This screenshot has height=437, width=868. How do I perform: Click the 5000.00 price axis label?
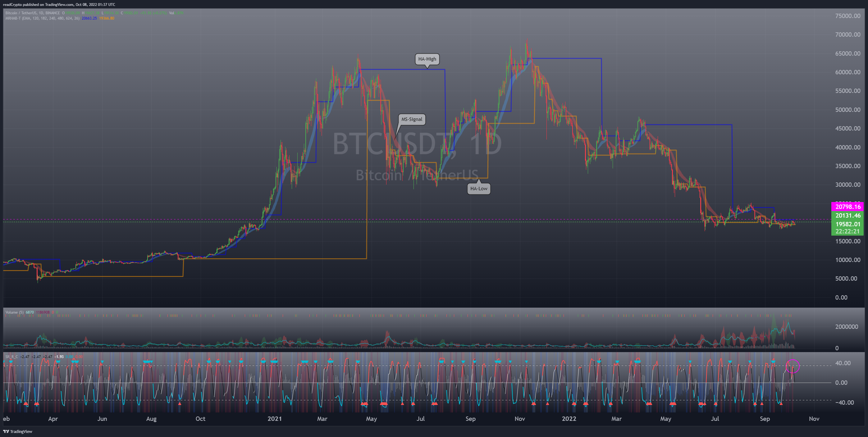[846, 278]
